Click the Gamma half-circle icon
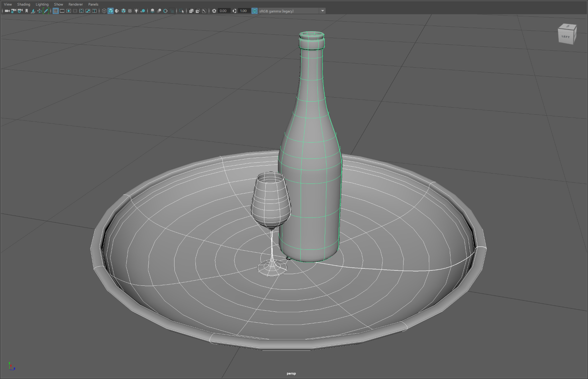The width and height of the screenshot is (588, 379). point(234,11)
